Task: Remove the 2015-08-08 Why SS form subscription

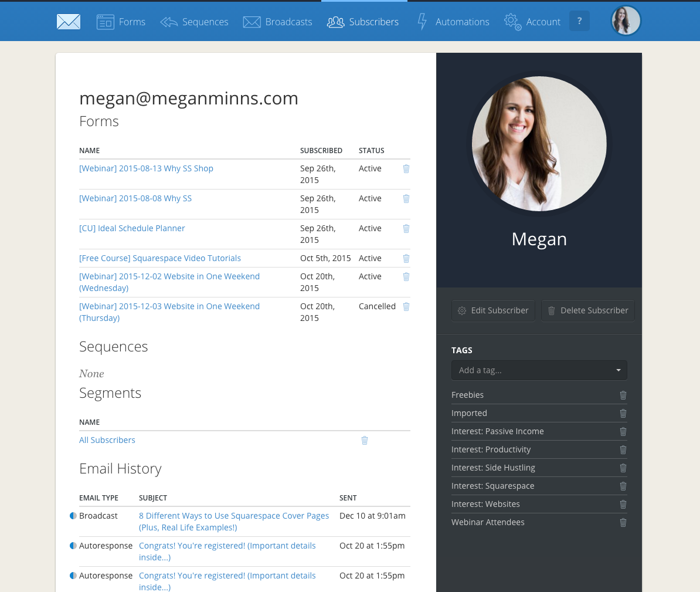Action: point(406,198)
